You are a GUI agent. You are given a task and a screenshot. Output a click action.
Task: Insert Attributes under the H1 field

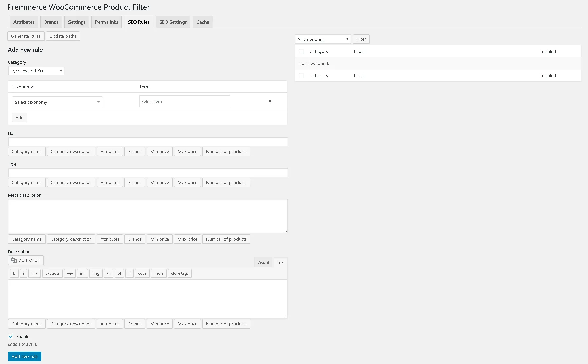click(110, 152)
